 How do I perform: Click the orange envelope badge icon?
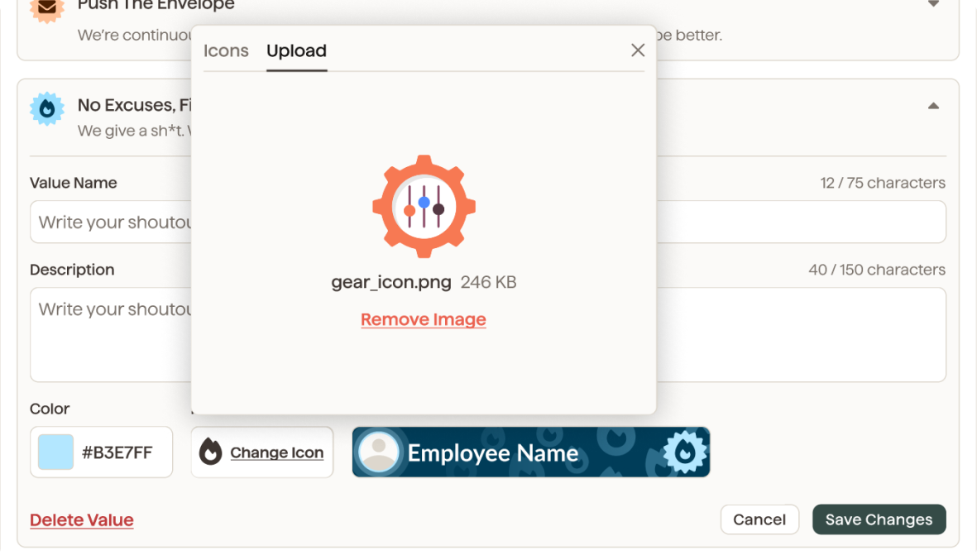[x=46, y=7]
